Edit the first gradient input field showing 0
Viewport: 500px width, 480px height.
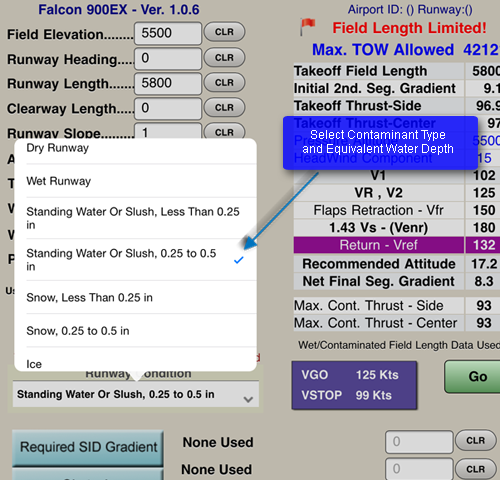tap(419, 442)
